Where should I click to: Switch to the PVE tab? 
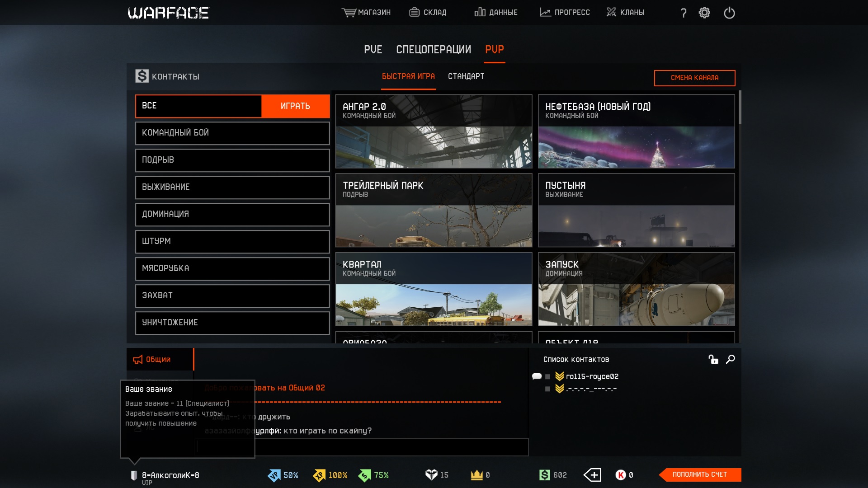tap(373, 49)
